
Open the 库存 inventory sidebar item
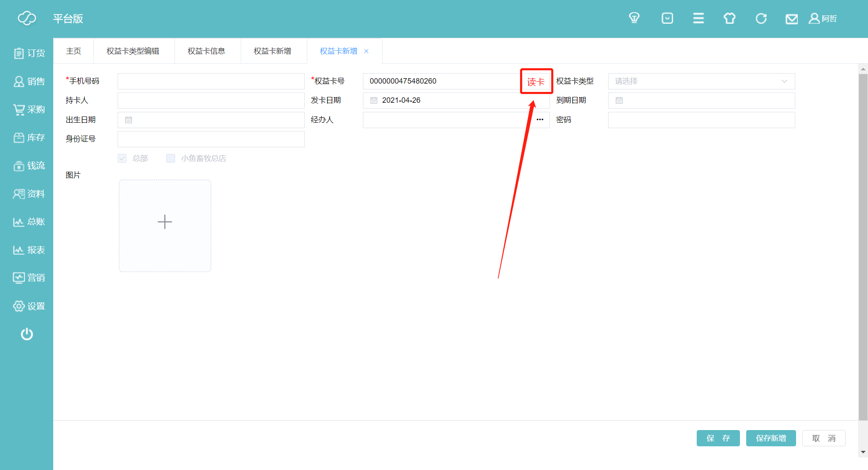pos(29,138)
